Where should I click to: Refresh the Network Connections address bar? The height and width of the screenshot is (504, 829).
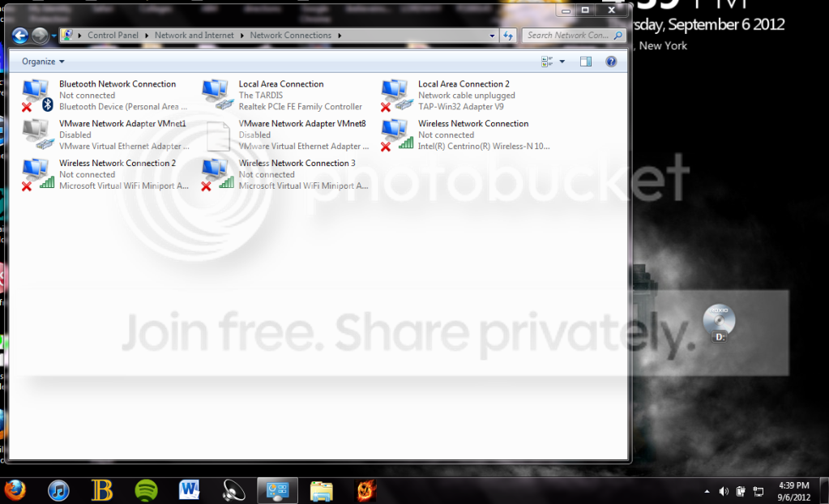[x=508, y=36]
